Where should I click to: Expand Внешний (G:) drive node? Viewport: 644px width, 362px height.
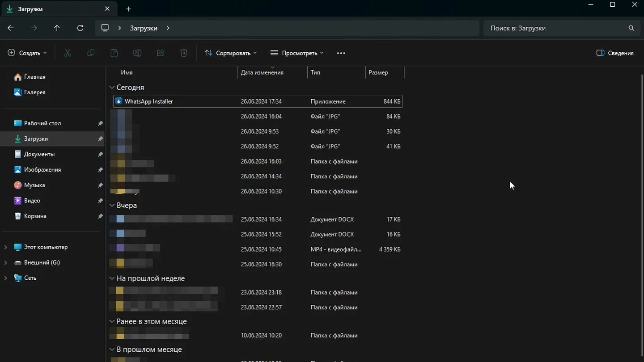pyautogui.click(x=5, y=262)
